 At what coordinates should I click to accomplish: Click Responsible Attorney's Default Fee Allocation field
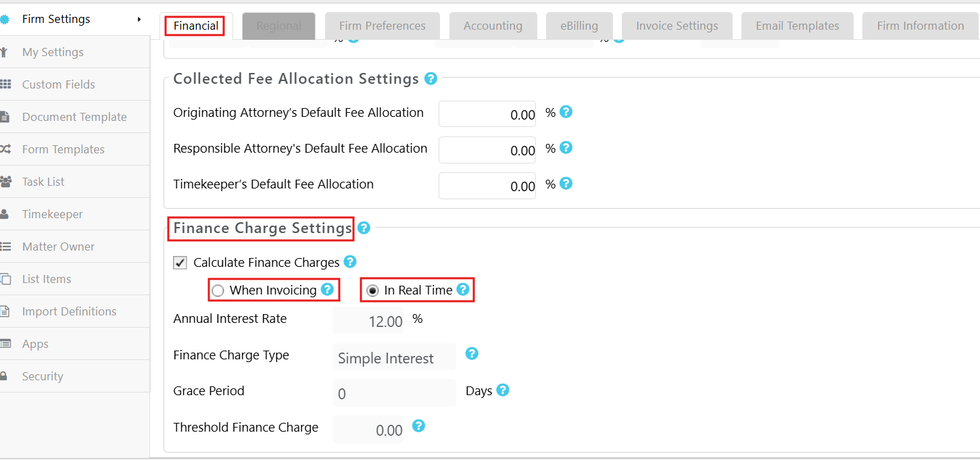(487, 149)
